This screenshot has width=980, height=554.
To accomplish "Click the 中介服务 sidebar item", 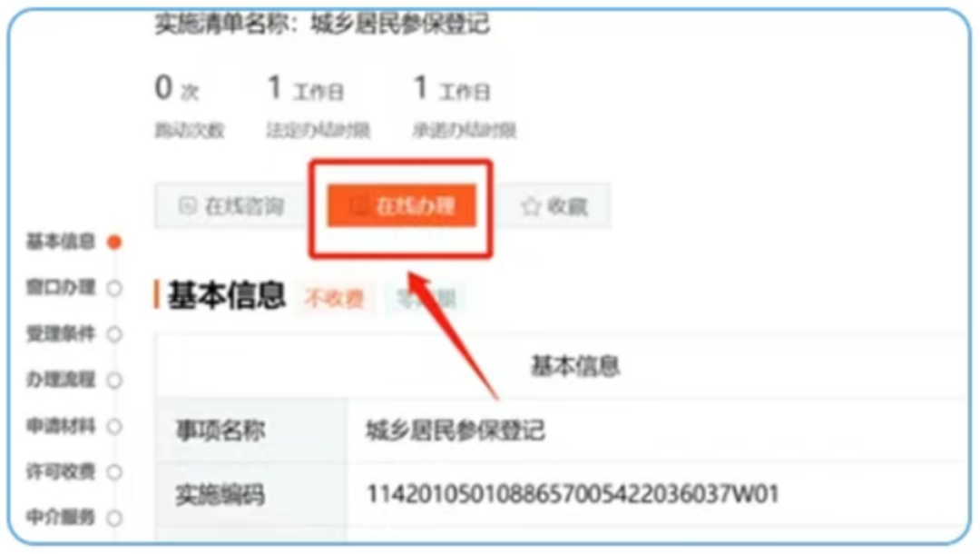I will (x=61, y=517).
